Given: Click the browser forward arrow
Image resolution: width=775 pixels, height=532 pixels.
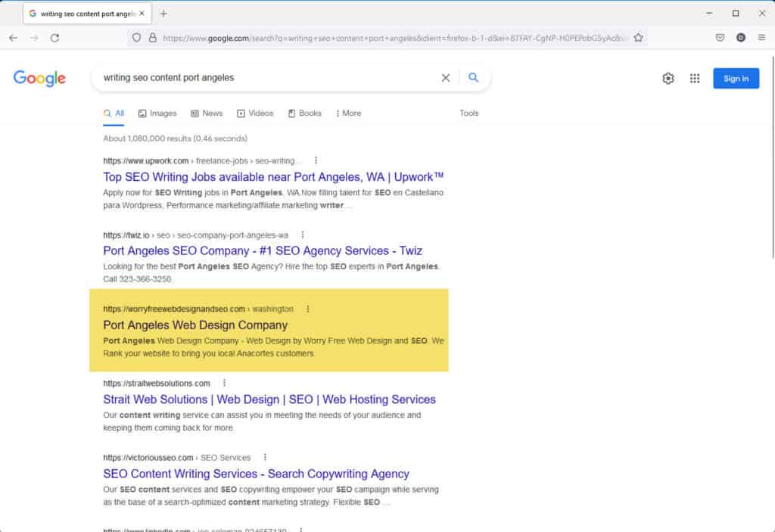Looking at the screenshot, I should [x=34, y=38].
